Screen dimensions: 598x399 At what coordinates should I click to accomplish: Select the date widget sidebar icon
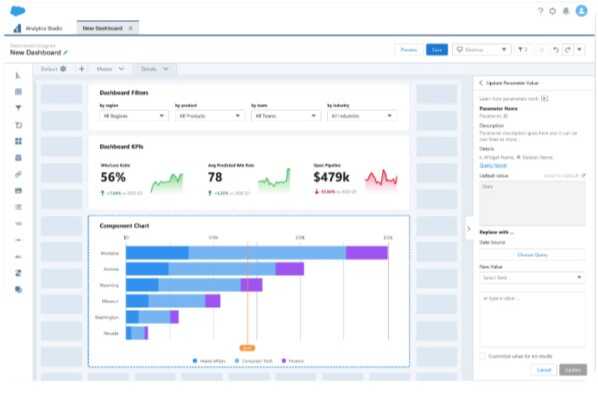coord(18,190)
